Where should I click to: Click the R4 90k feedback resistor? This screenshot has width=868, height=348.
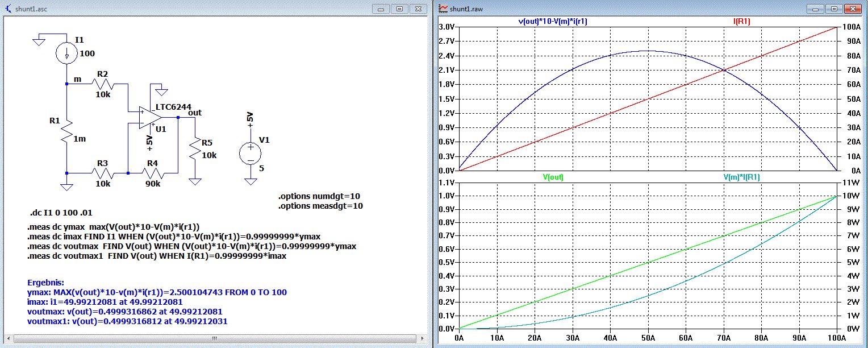click(x=152, y=173)
